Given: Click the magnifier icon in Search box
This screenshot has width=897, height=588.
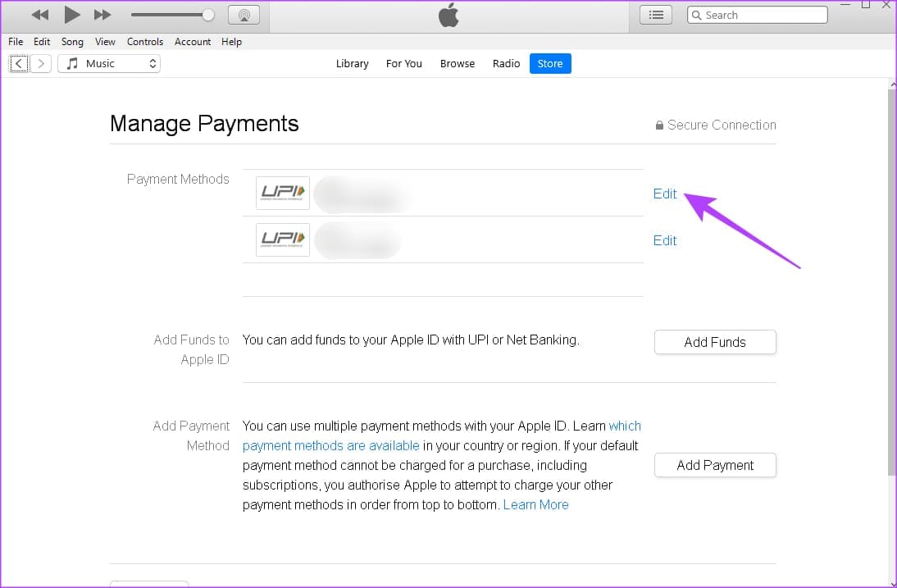Looking at the screenshot, I should click(x=696, y=16).
